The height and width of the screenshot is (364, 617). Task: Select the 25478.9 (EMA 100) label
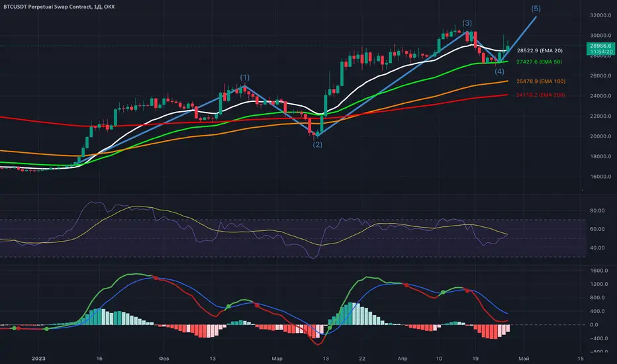coord(541,81)
